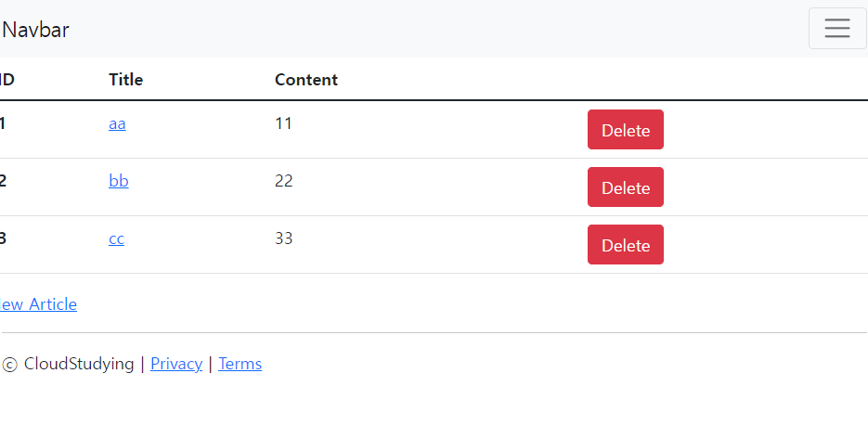This screenshot has width=868, height=425.
Task: Select the content cell showing 33
Action: coord(284,238)
